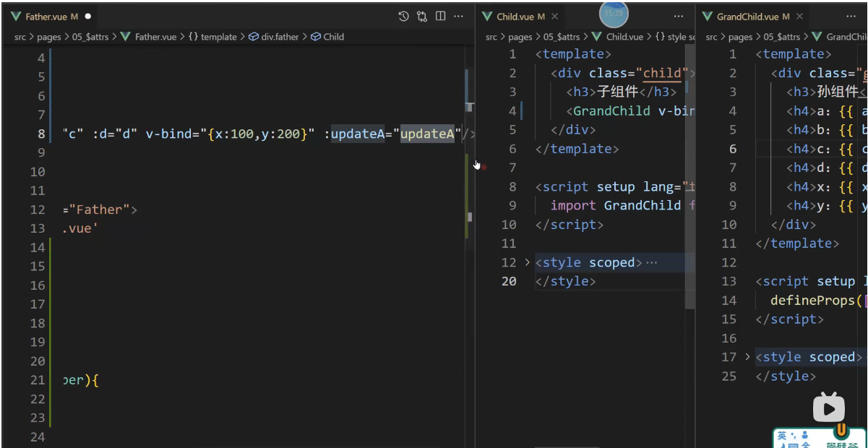Expand folded style block in Child.vue line 12
868x448 pixels.
tap(527, 262)
